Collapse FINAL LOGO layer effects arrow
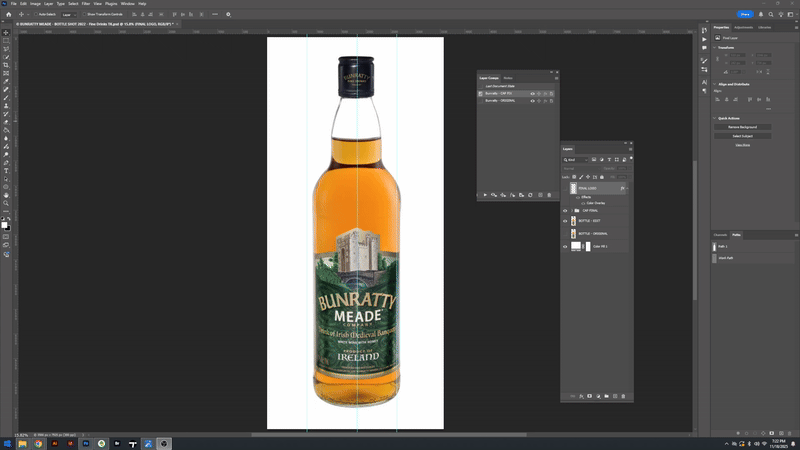Viewport: 800px width, 450px height. click(627, 188)
